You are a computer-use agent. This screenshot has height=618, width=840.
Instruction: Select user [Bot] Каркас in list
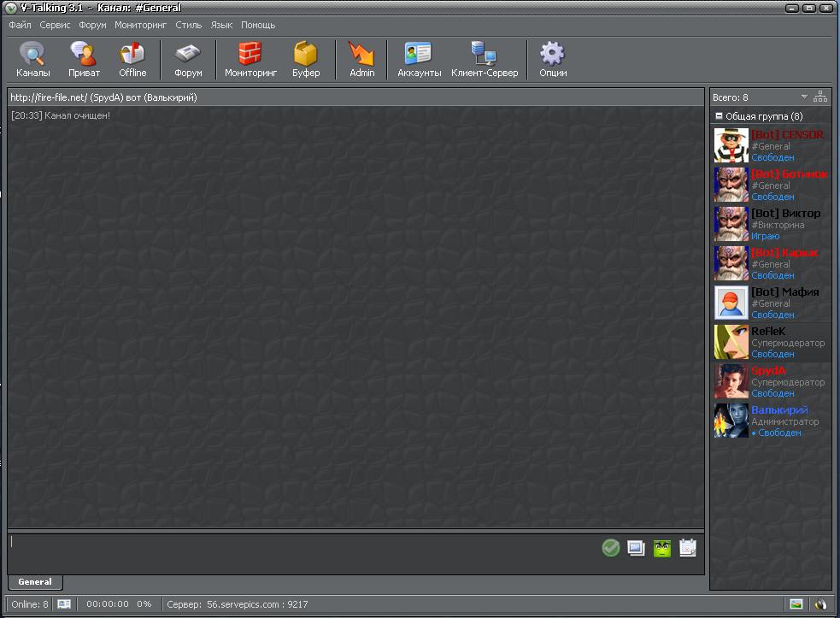tap(772, 263)
